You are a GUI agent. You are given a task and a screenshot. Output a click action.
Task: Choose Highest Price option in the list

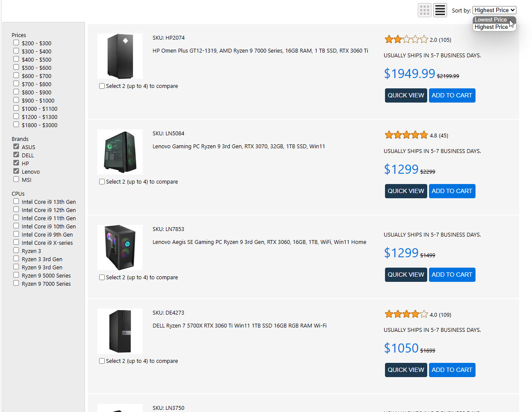[x=491, y=27]
